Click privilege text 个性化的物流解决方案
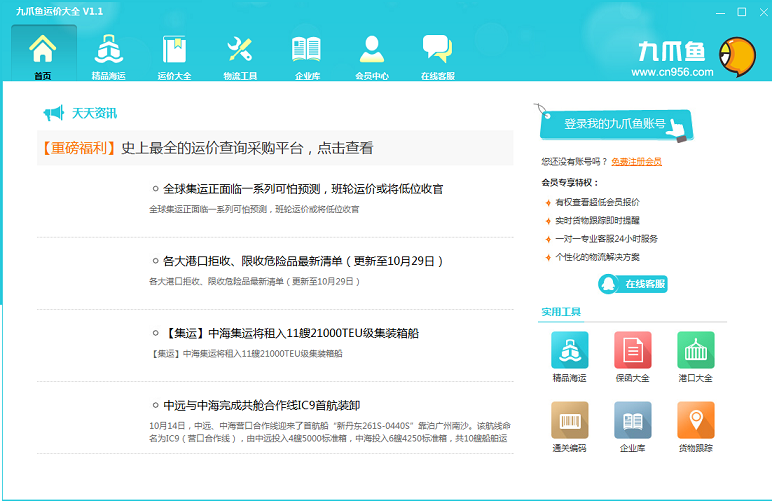This screenshot has width=772, height=501. (598, 257)
